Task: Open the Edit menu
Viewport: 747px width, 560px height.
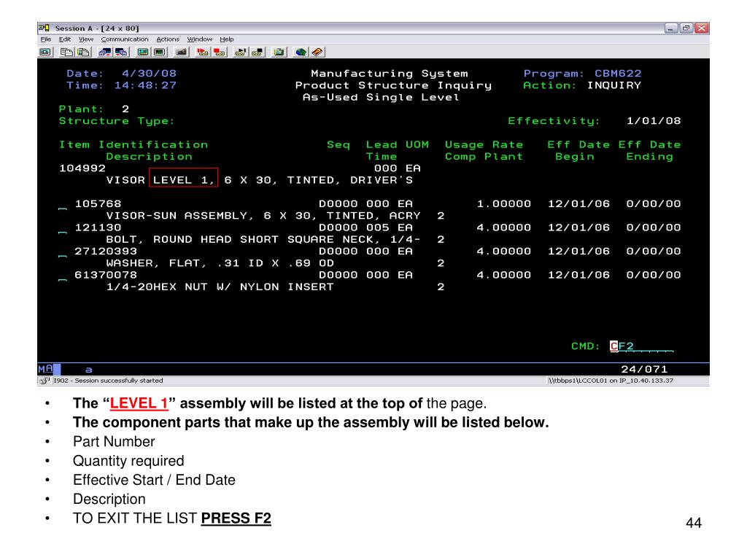Action: pos(65,39)
